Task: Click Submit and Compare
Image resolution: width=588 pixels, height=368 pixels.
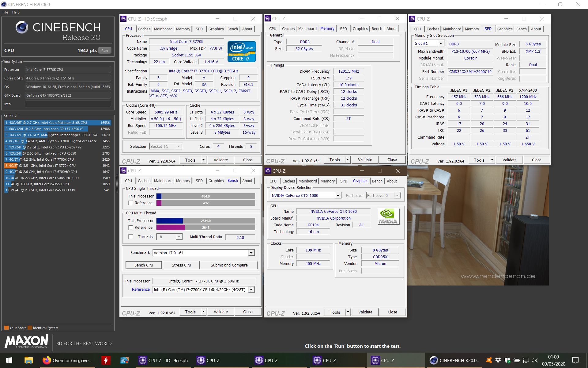Action: [229, 265]
